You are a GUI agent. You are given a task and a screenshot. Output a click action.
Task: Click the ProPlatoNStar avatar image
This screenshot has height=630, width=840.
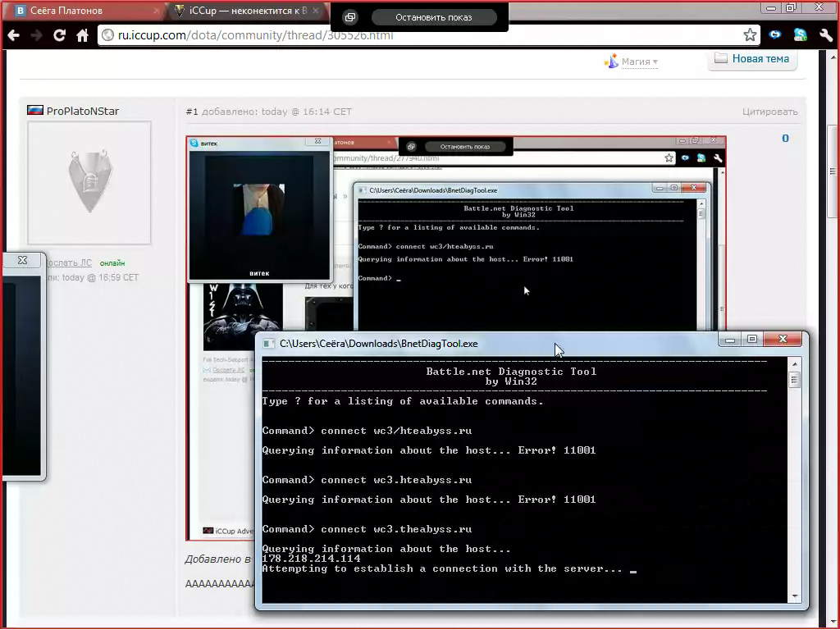pos(89,183)
